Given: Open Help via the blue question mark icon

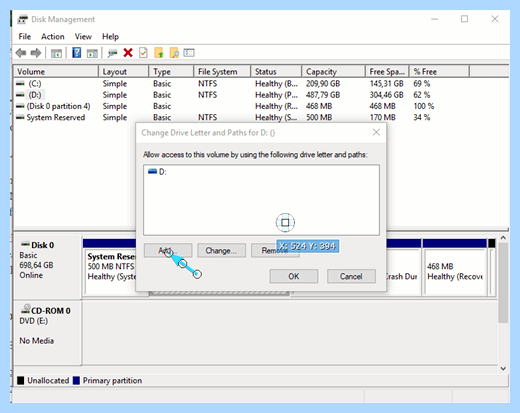Looking at the screenshot, I should [x=77, y=53].
